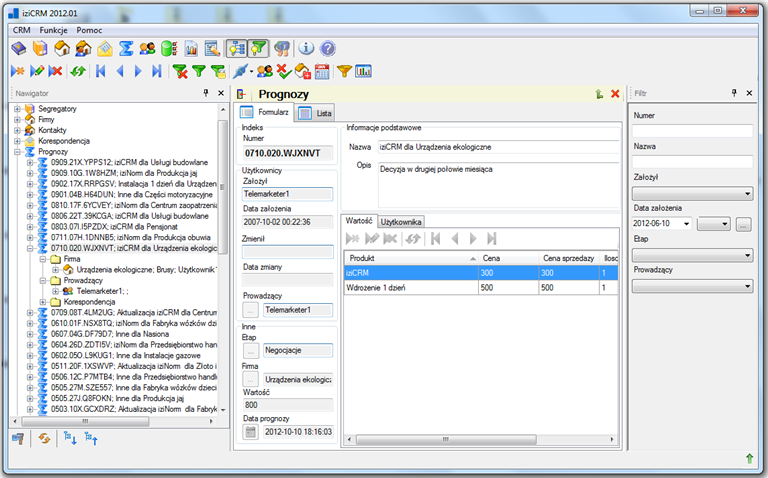
Task: Toggle the filter panel button with lightbulb funnel
Action: tap(258, 48)
